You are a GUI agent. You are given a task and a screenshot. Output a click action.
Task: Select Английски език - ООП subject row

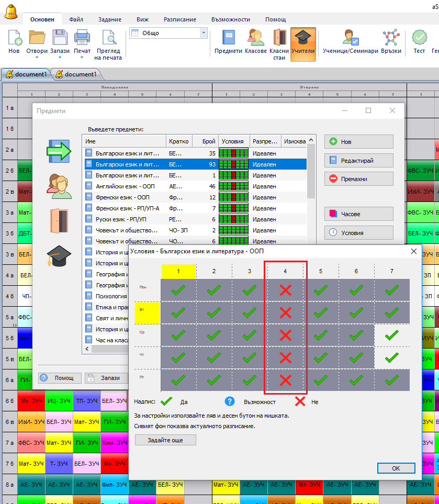click(x=126, y=186)
